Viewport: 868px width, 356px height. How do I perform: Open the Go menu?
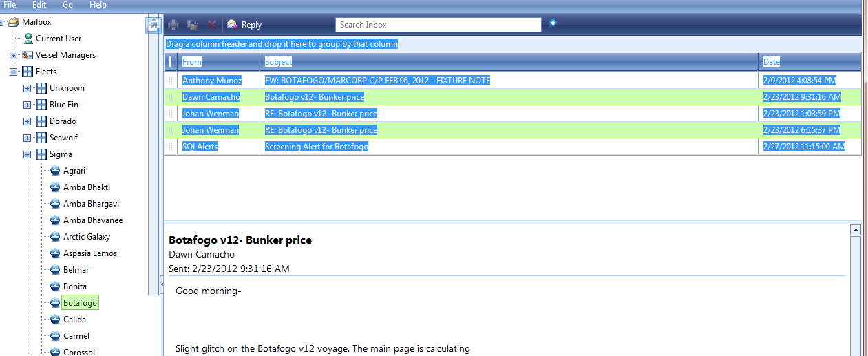coord(68,5)
